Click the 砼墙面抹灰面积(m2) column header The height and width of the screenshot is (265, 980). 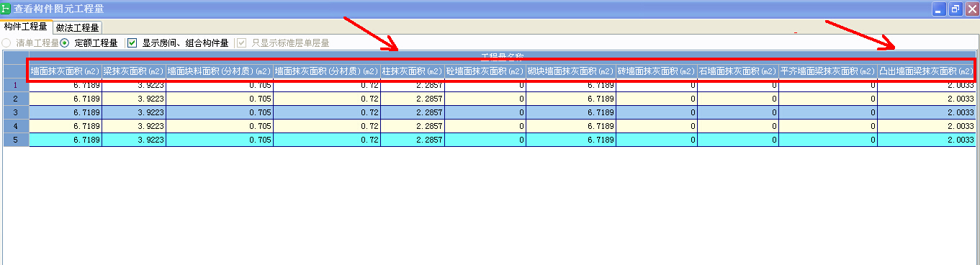click(x=485, y=71)
